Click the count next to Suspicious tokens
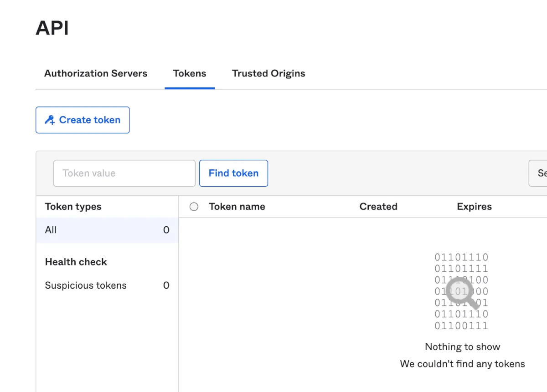Image resolution: width=547 pixels, height=392 pixels. tap(166, 285)
